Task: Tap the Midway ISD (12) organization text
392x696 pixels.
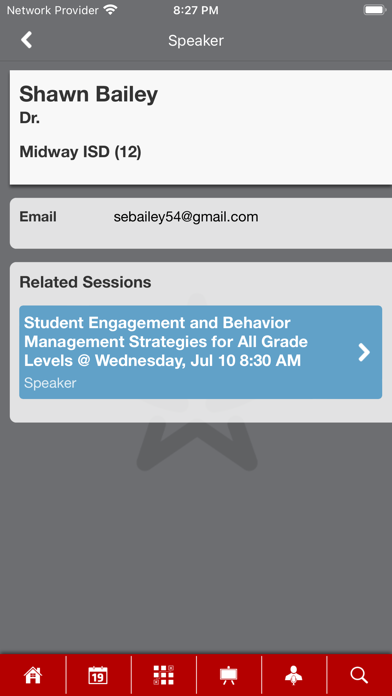Action: 80,152
